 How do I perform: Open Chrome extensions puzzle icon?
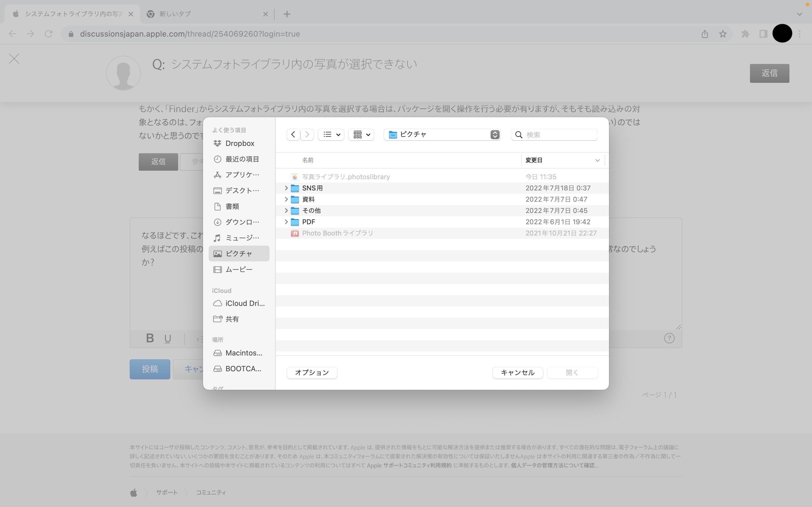coord(745,34)
